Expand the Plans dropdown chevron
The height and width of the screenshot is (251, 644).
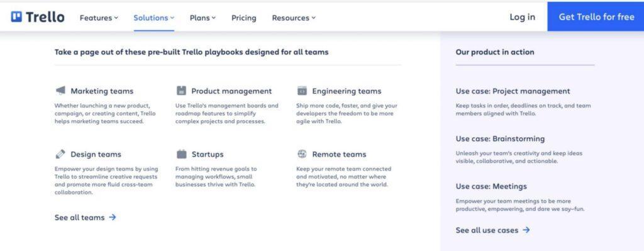[x=214, y=18]
